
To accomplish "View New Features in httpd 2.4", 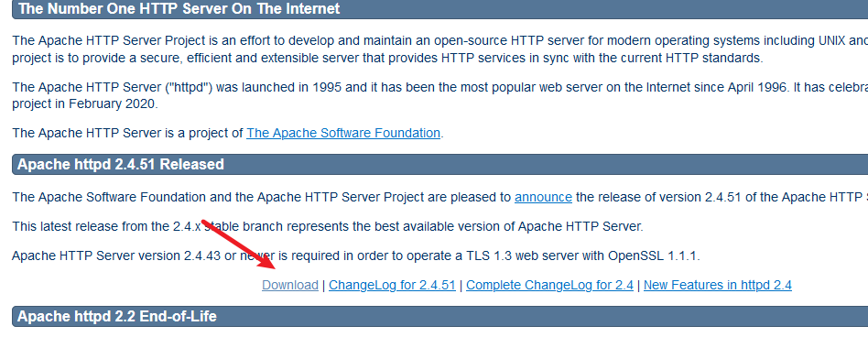I will point(718,285).
